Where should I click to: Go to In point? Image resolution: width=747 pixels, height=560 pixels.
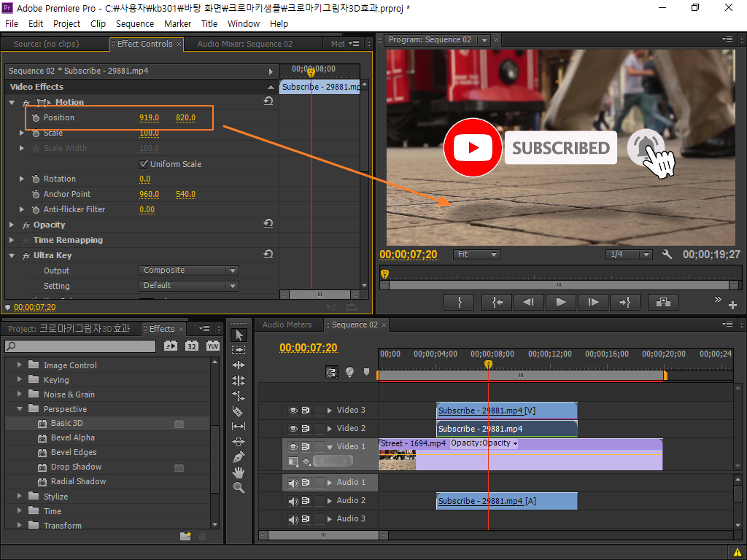click(497, 303)
